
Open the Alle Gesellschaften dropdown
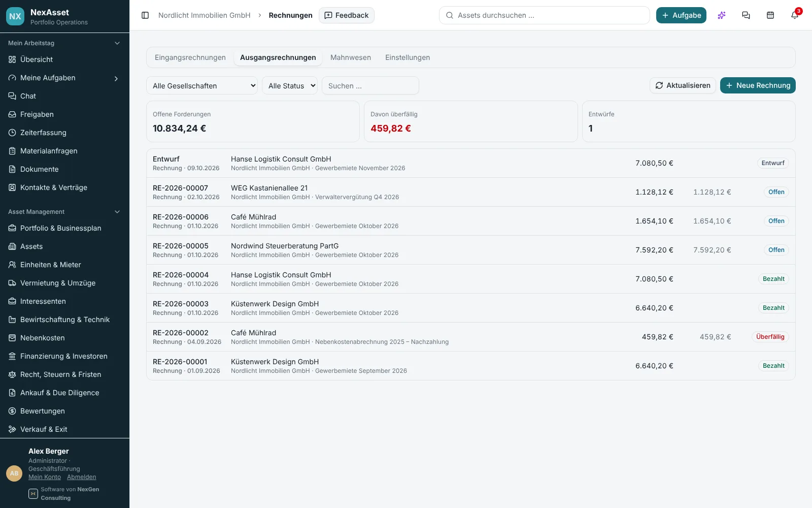point(202,85)
